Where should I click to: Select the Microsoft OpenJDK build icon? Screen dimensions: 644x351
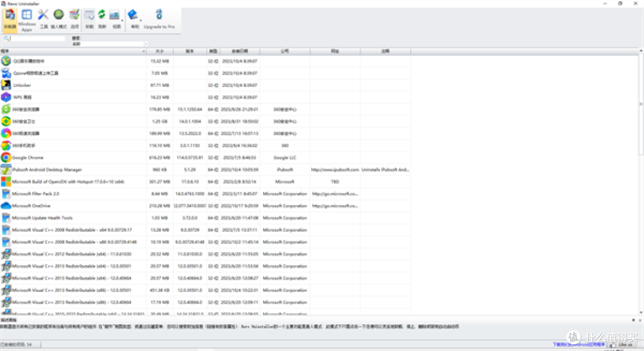[6, 181]
